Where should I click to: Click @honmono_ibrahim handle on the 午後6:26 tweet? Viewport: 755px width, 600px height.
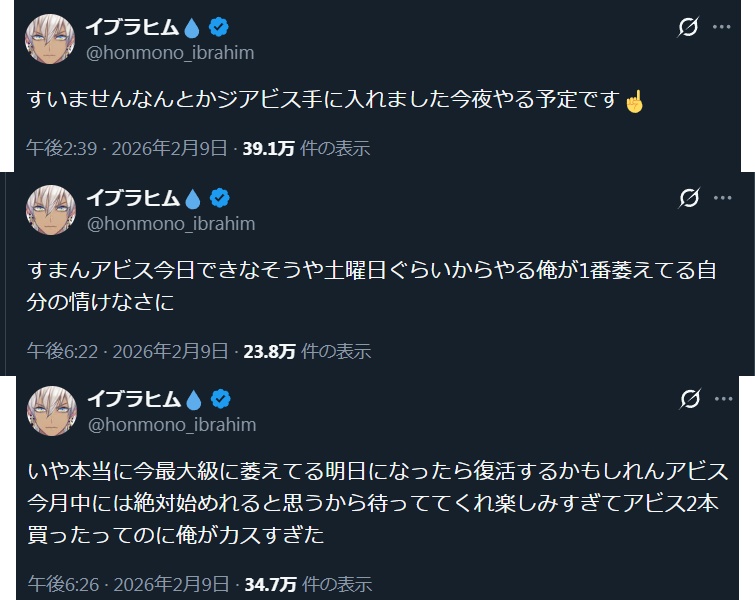[173, 424]
